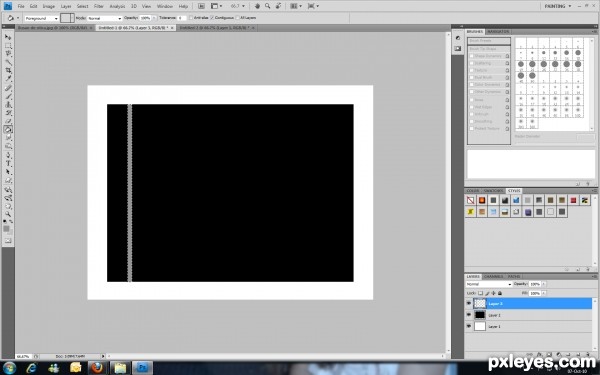This screenshot has height=375, width=600.
Task: Select the Paint Bucket tool in toolbox
Action: (x=8, y=130)
